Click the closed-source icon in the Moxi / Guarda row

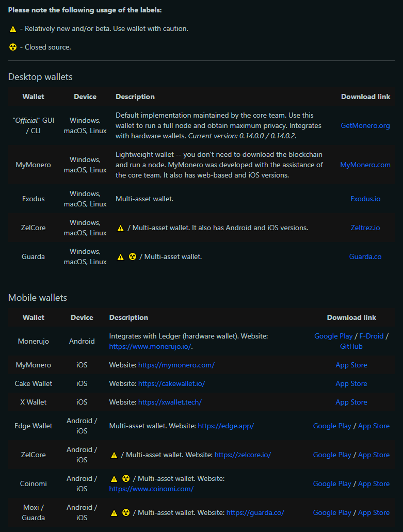(x=126, y=513)
